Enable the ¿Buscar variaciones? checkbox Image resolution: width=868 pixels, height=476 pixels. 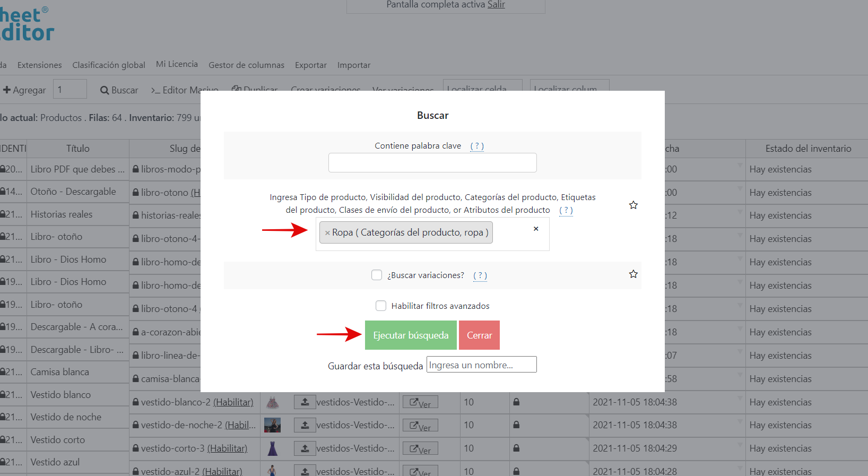377,275
